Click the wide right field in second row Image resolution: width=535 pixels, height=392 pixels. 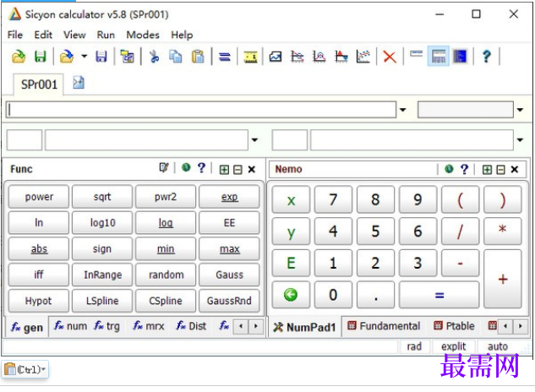[x=412, y=140]
